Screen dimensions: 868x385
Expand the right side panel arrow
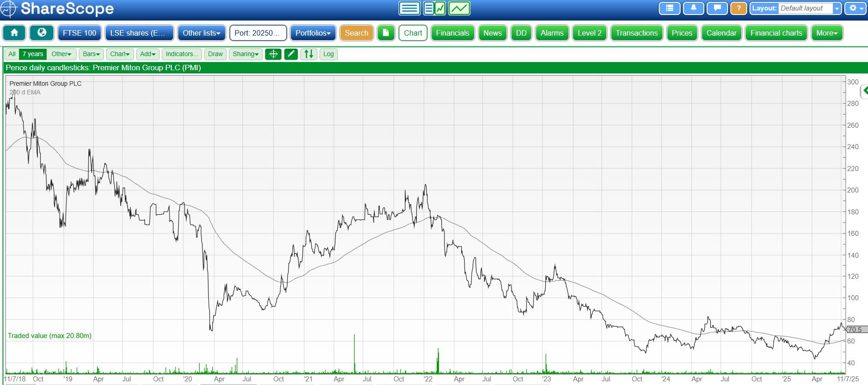pyautogui.click(x=865, y=91)
